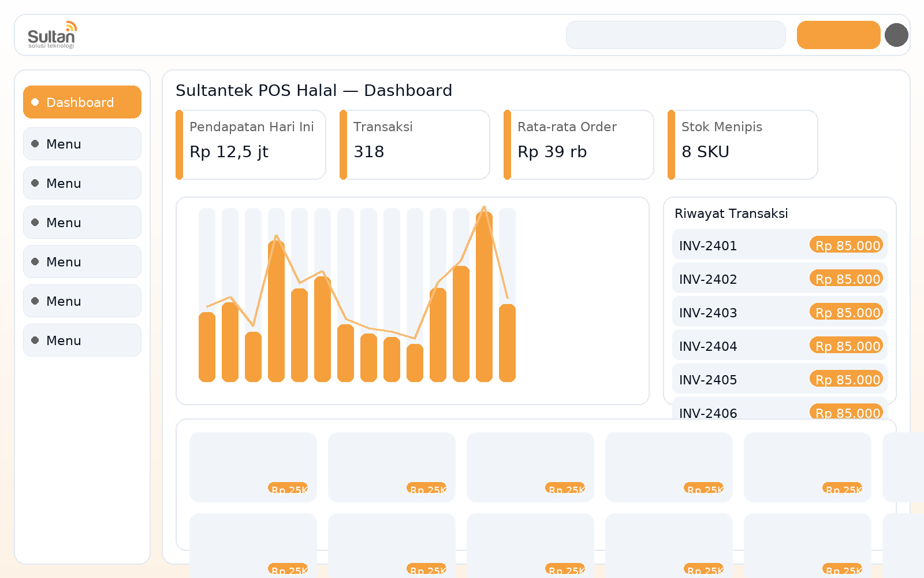Select transaction row INV-2401
Screen dimensions: 924x578
(780, 245)
